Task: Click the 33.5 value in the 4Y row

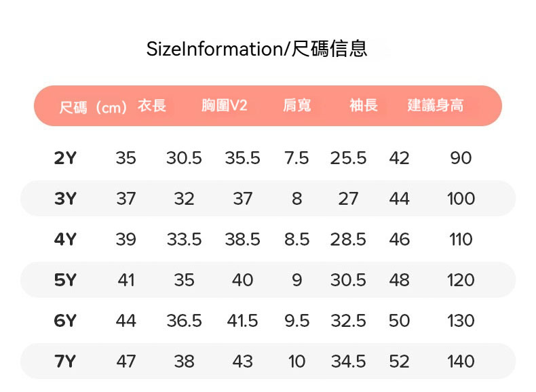Action: pos(184,239)
